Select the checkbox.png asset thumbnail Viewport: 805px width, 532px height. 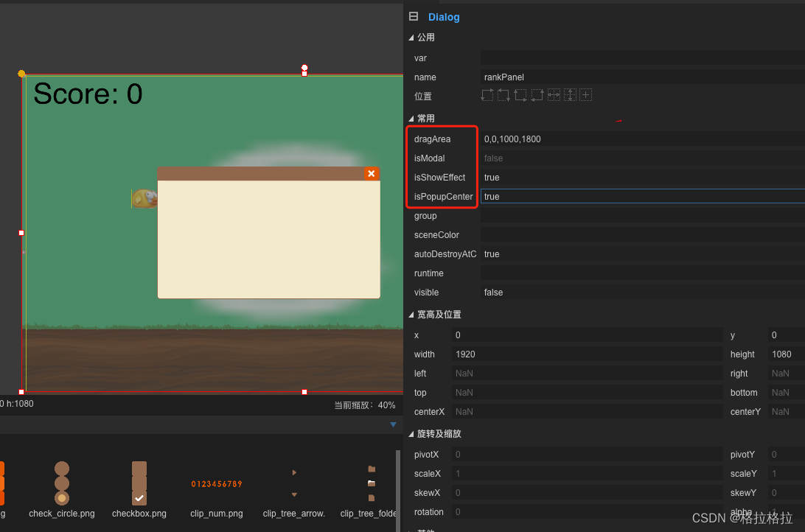click(139, 483)
